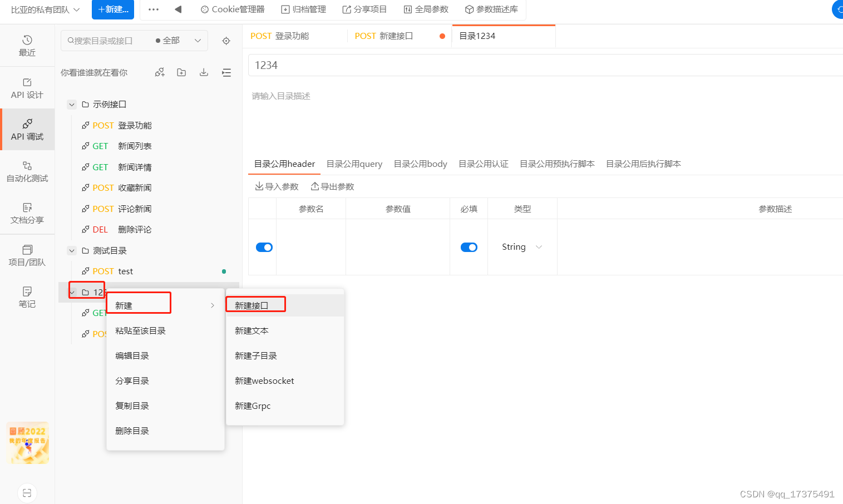This screenshot has height=504, width=843.
Task: Click the new folder icon above the tree
Action: (x=181, y=72)
